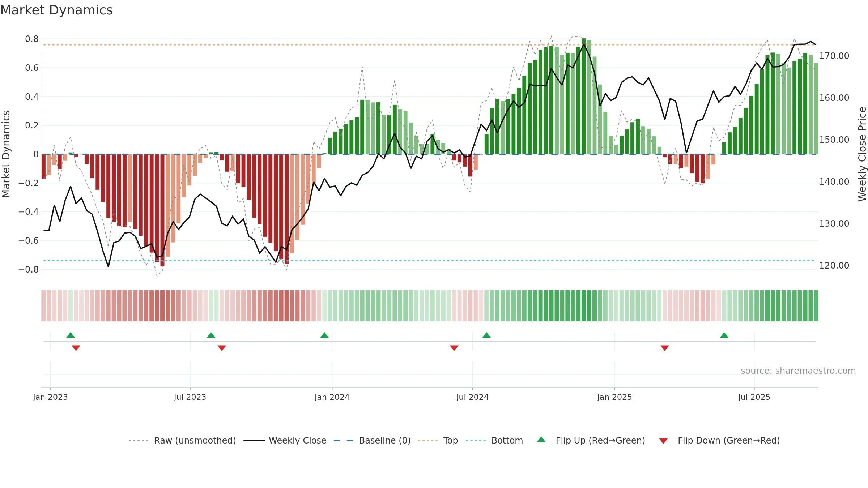Click the rotated Market Dynamics left axis title
The image size is (868, 488).
(x=6, y=154)
